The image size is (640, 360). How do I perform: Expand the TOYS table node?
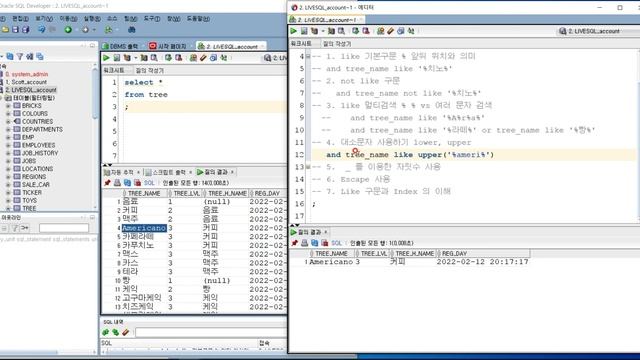point(8,200)
